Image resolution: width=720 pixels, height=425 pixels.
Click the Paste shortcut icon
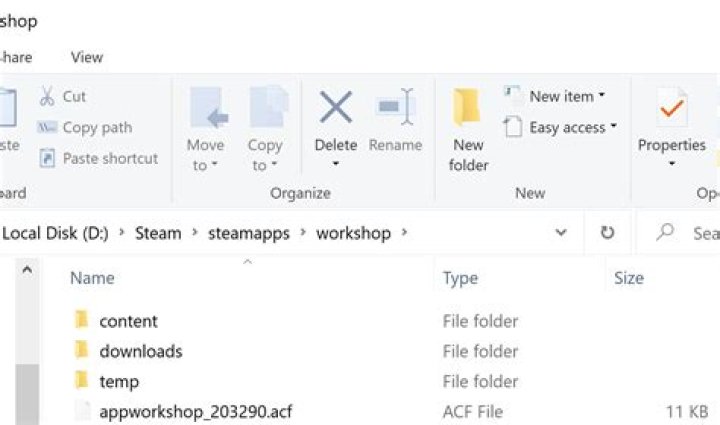pyautogui.click(x=47, y=158)
